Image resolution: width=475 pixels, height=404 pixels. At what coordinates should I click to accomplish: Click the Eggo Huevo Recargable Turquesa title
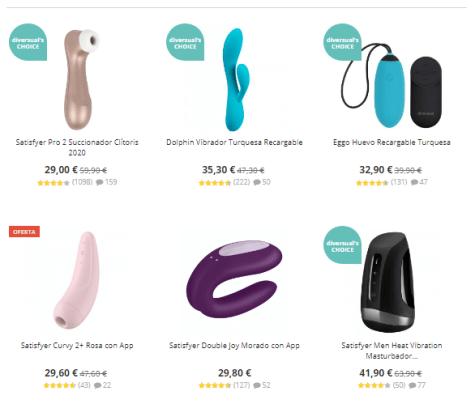click(x=392, y=142)
